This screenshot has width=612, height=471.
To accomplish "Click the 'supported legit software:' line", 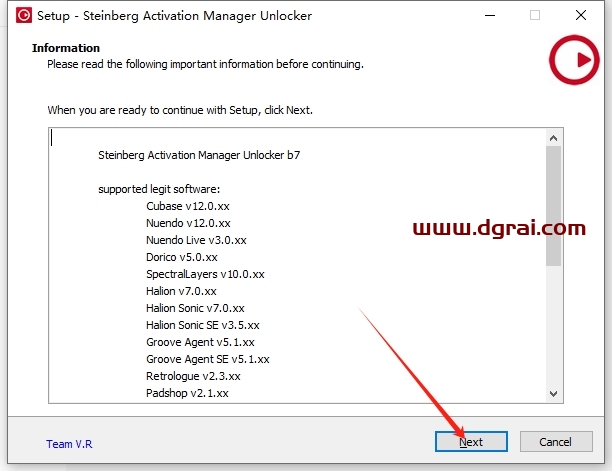I will click(x=159, y=189).
